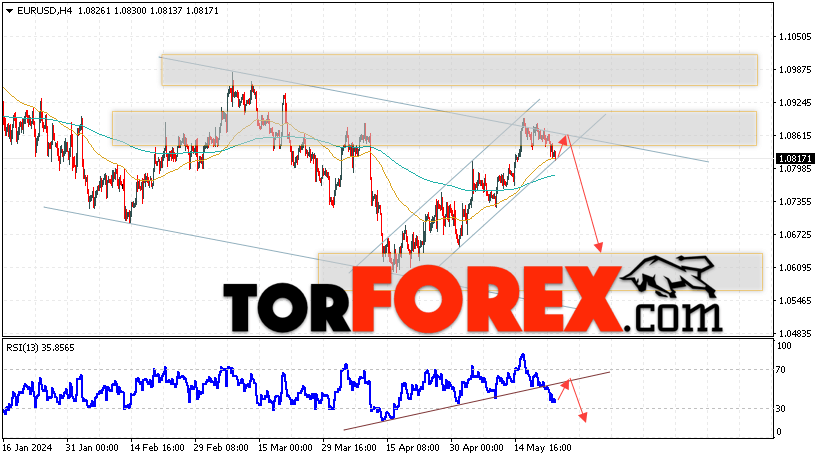This screenshot has width=819, height=459.
Task: Click the 1.07355 price scale value
Action: coord(795,202)
